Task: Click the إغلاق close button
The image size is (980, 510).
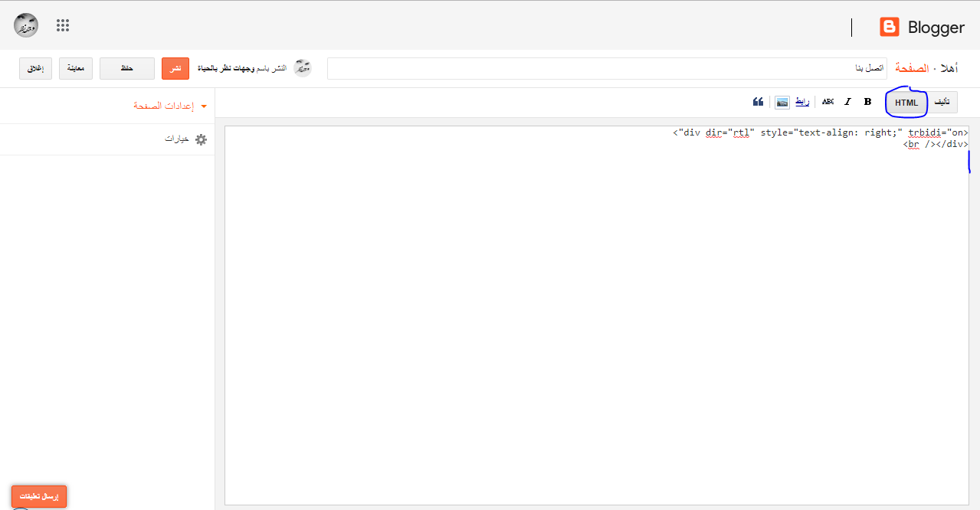Action: [x=35, y=68]
